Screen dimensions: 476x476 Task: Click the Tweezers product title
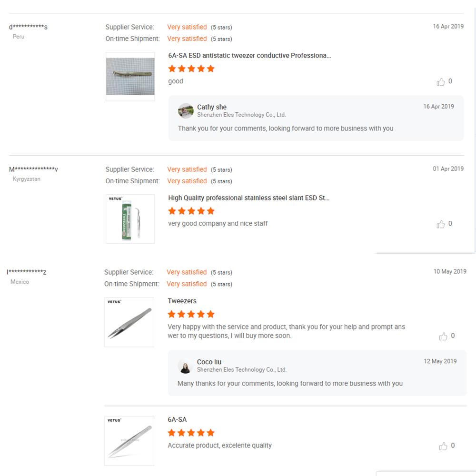click(182, 301)
